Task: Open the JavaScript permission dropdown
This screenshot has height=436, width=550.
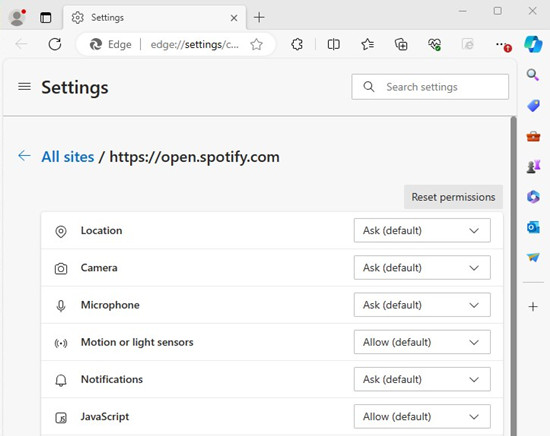Action: (x=422, y=416)
